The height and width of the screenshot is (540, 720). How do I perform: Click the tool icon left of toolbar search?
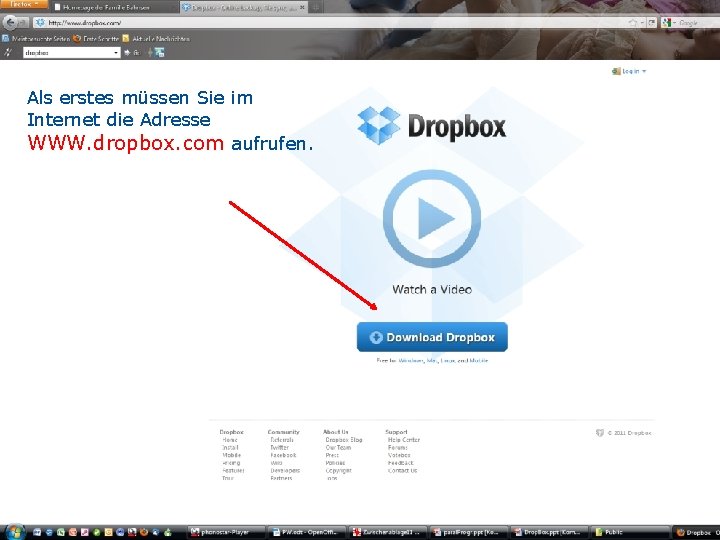7,52
